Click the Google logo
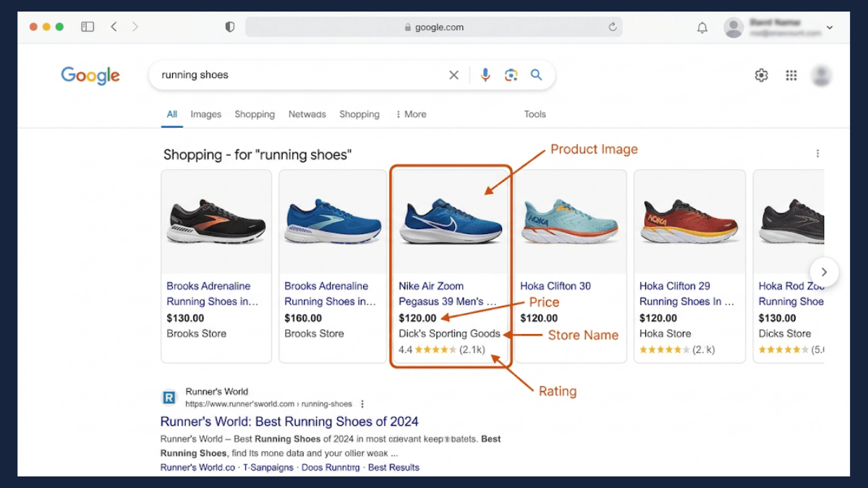Image resolution: width=868 pixels, height=488 pixels. (x=90, y=75)
